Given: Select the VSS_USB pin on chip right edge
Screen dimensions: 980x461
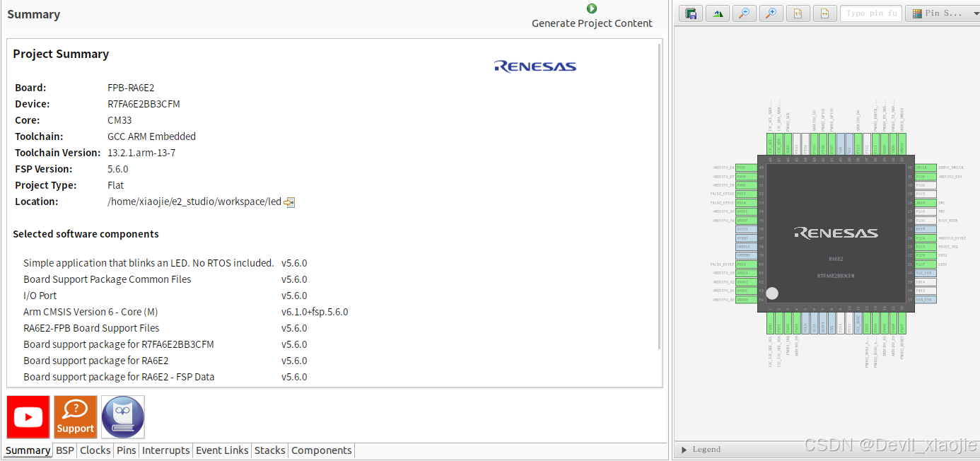Looking at the screenshot, I should tap(926, 300).
